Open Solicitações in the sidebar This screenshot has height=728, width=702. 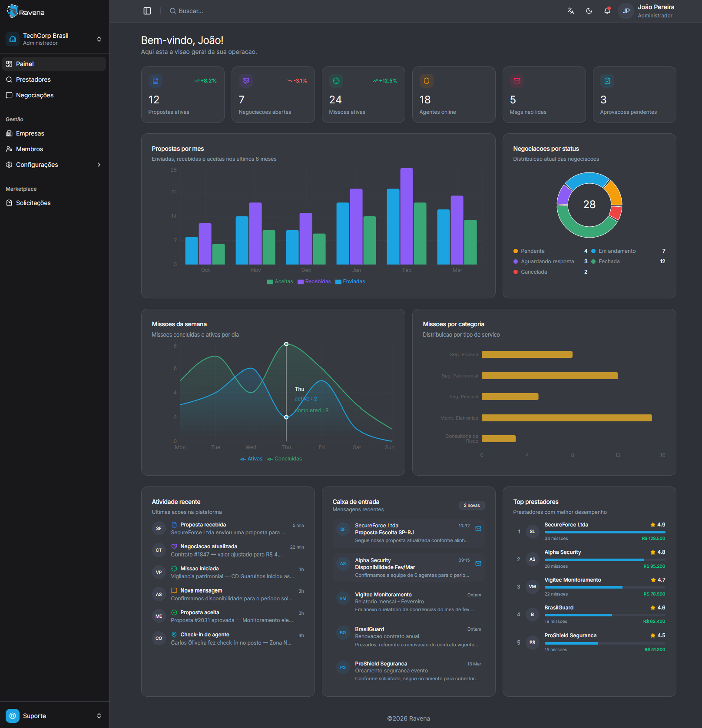coord(55,203)
